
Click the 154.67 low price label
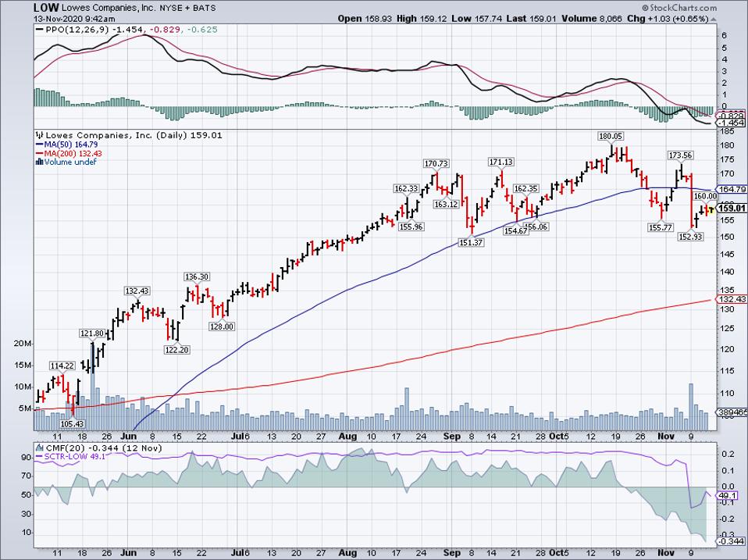point(516,231)
